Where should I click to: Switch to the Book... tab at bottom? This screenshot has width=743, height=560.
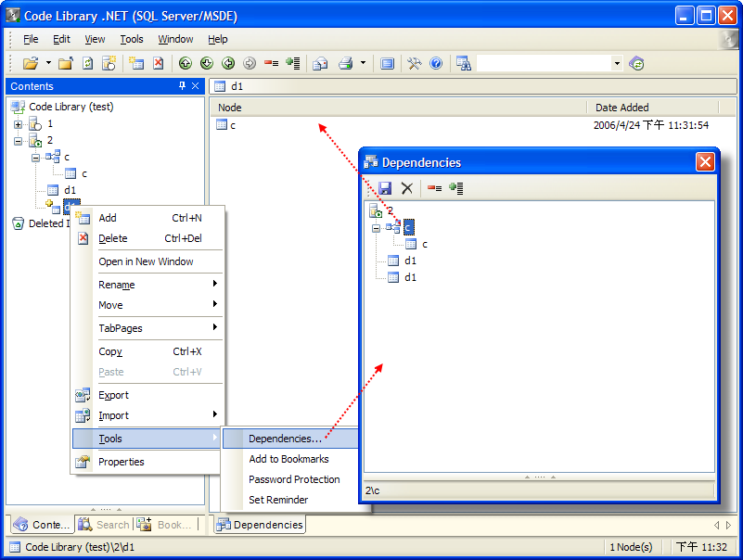(x=165, y=525)
